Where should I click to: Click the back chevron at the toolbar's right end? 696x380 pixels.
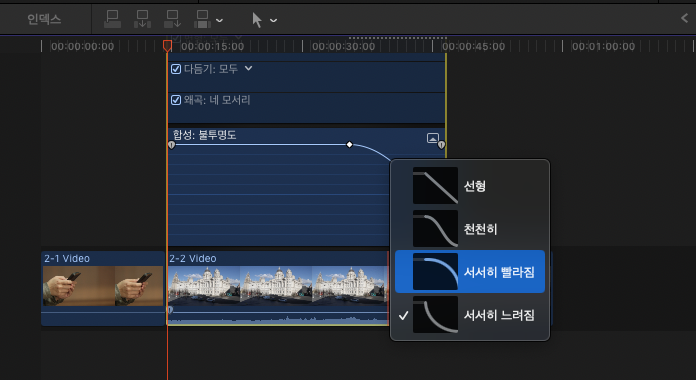pyautogui.click(x=684, y=18)
